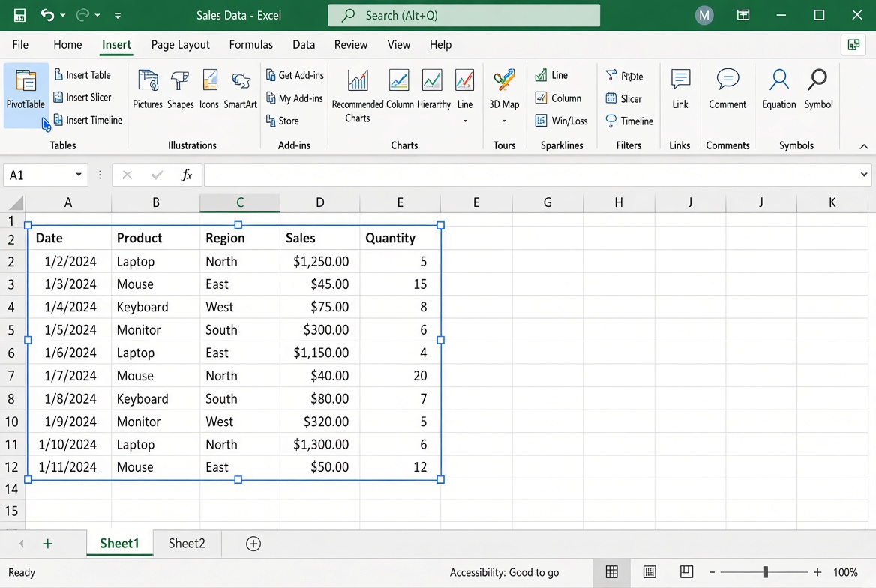Insert an Equation

(x=778, y=89)
